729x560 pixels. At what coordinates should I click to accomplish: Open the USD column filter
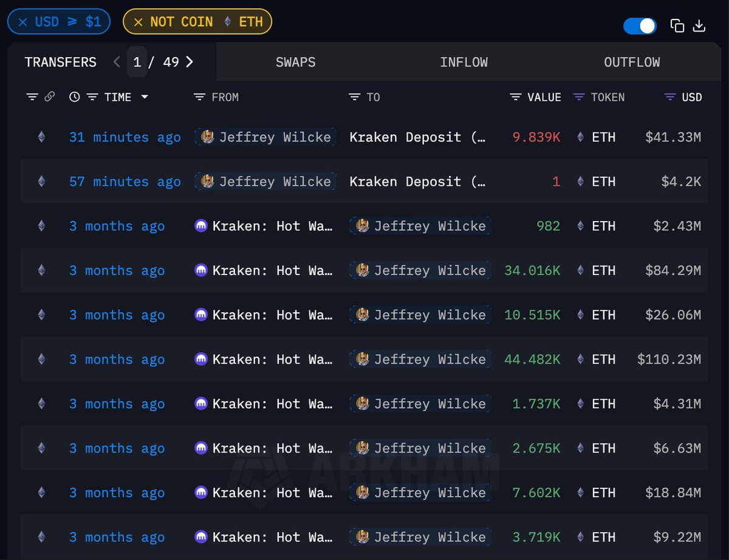tap(671, 97)
